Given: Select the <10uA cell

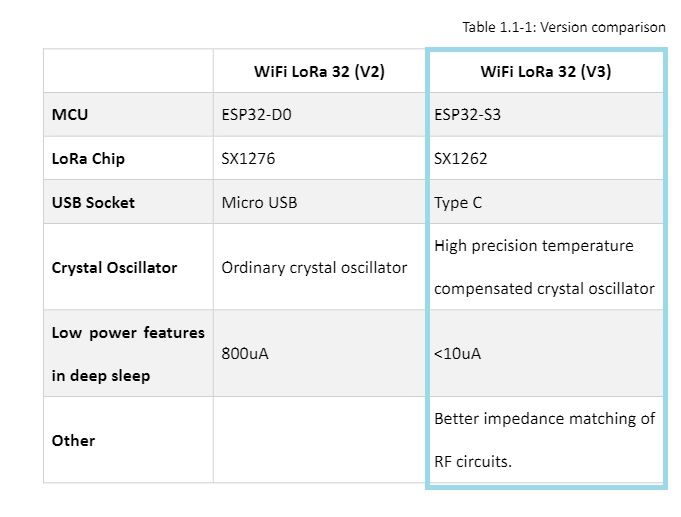Looking at the screenshot, I should [x=458, y=354].
